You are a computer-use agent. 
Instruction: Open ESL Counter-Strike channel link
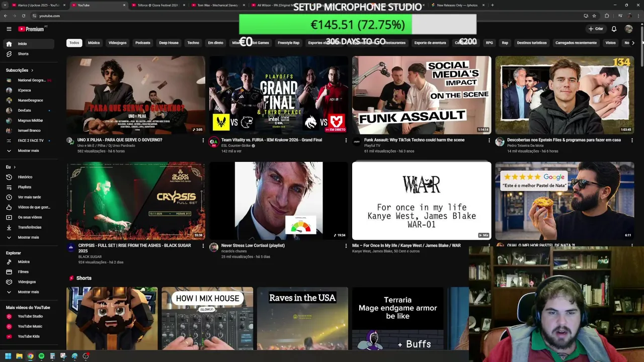point(236,146)
